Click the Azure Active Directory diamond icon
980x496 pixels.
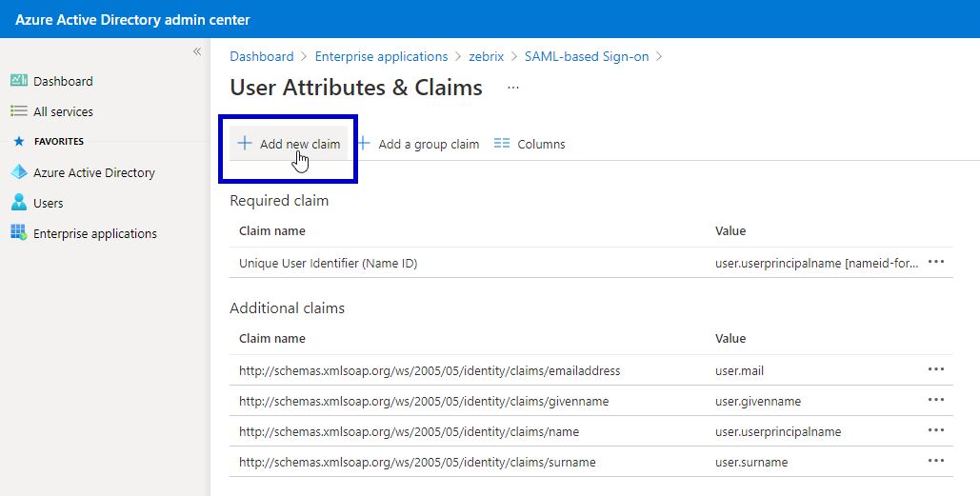point(19,171)
